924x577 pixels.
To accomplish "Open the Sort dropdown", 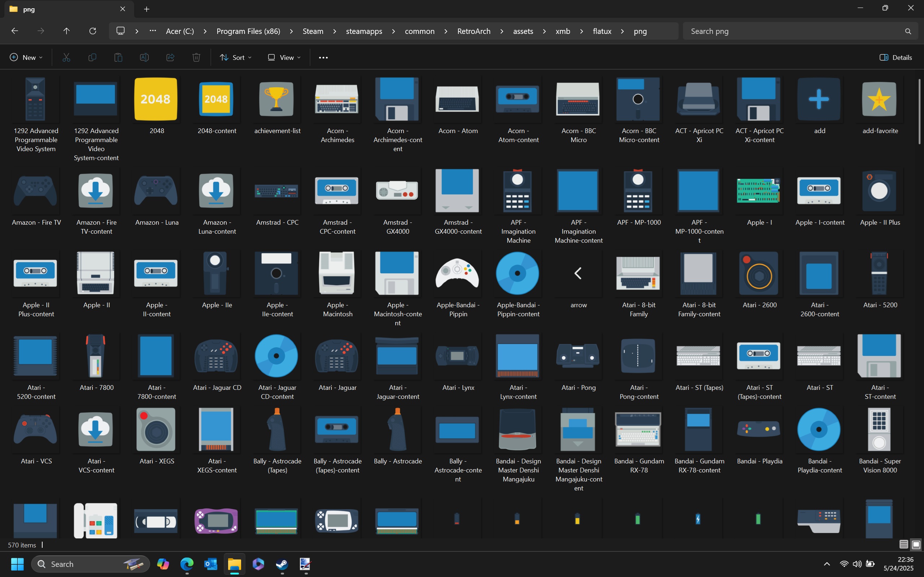I will 236,58.
